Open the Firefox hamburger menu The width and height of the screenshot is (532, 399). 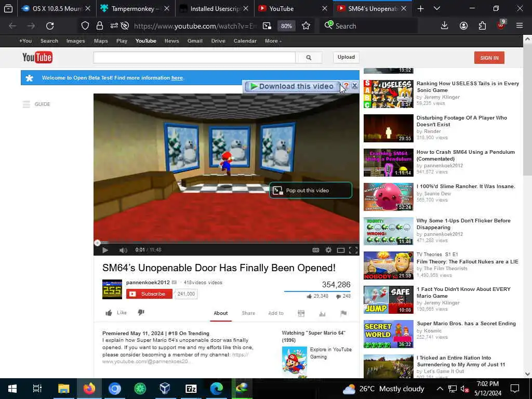[x=519, y=26]
